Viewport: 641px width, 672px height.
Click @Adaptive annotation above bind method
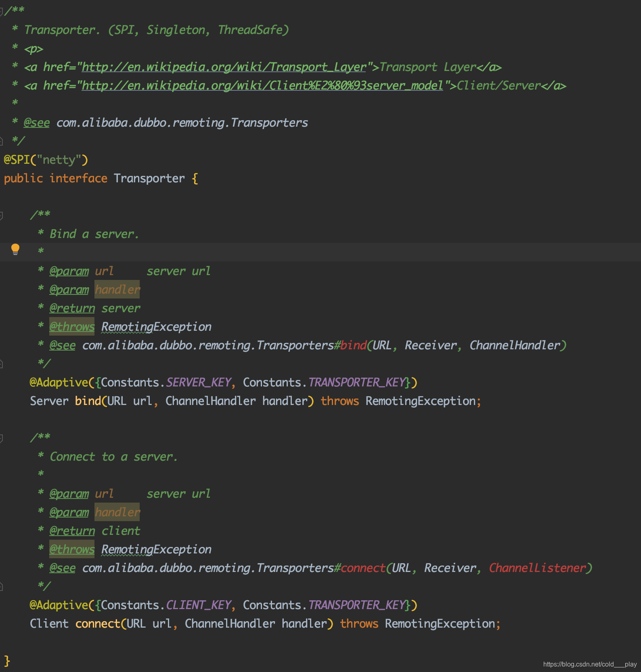coord(59,382)
